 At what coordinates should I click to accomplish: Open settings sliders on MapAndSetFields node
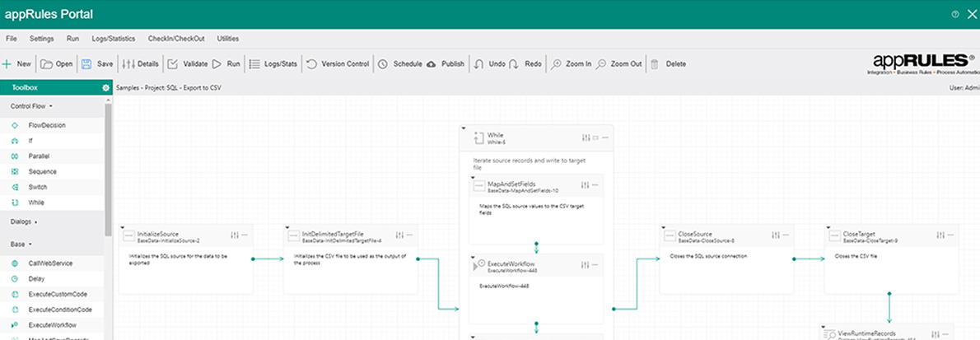coord(586,185)
